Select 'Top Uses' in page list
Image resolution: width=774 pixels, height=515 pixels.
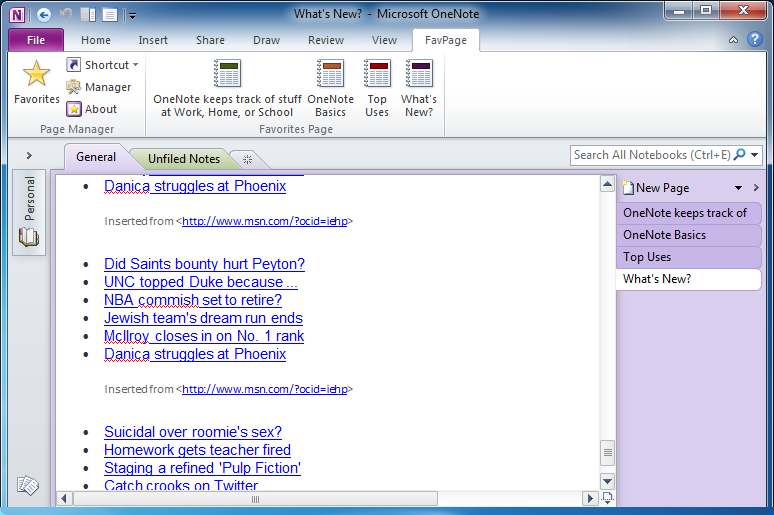coord(689,257)
